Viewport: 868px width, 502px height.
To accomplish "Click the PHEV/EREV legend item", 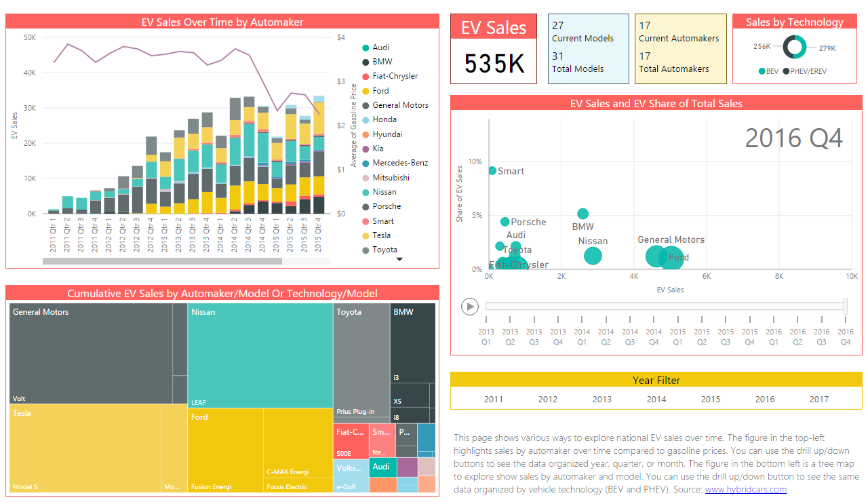I will [805, 71].
